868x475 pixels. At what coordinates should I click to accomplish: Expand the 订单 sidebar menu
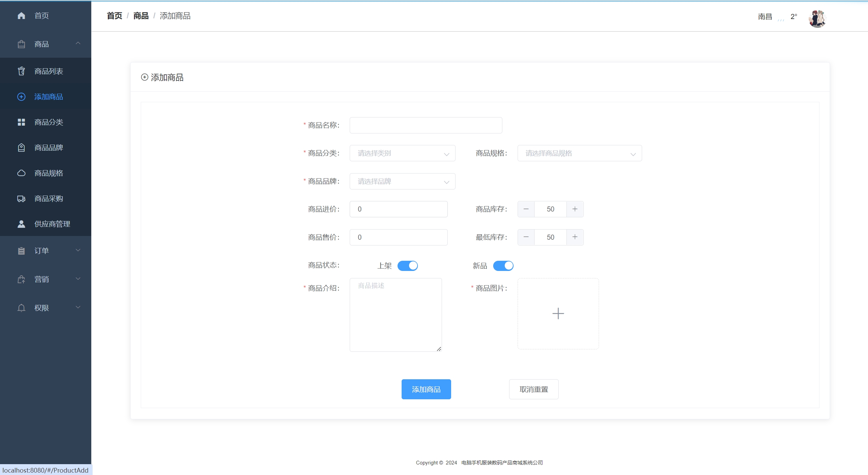tap(46, 251)
